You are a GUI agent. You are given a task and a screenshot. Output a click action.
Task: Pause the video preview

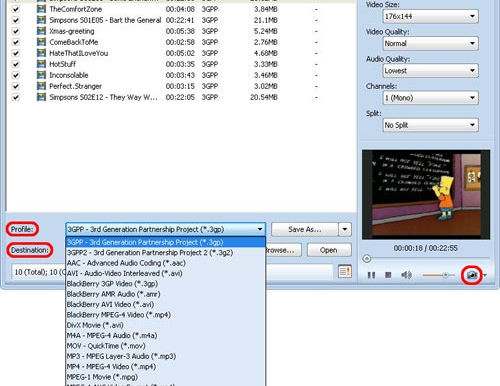click(x=371, y=275)
